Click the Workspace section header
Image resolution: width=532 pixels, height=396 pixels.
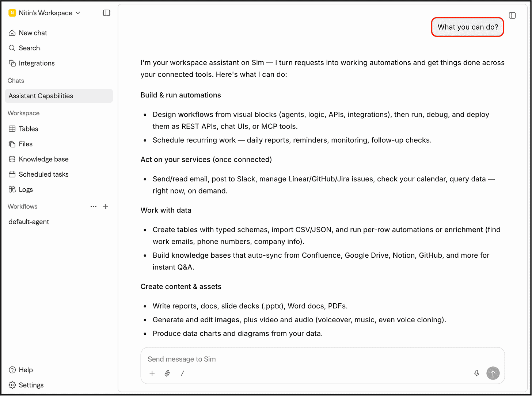coord(24,113)
